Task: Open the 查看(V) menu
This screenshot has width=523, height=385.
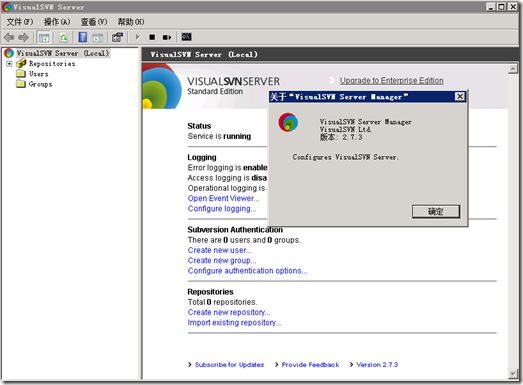Action: (94, 22)
